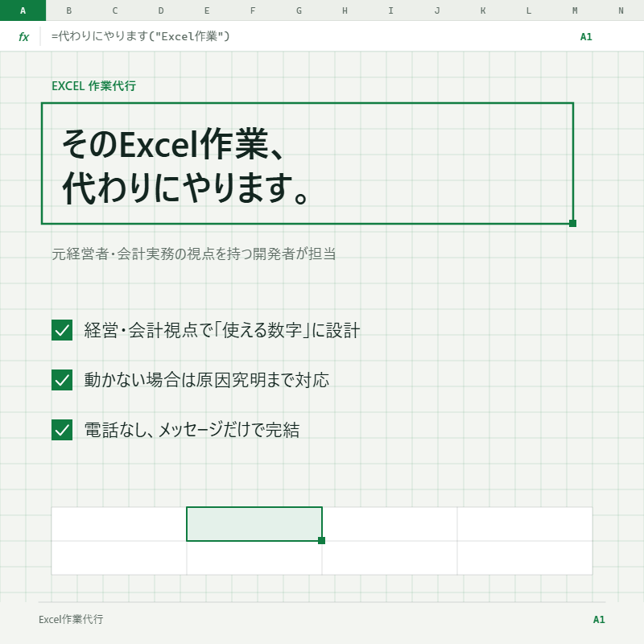
Task: Click formula bar text =代わりにやります("Excel作業")
Action: [x=140, y=36]
